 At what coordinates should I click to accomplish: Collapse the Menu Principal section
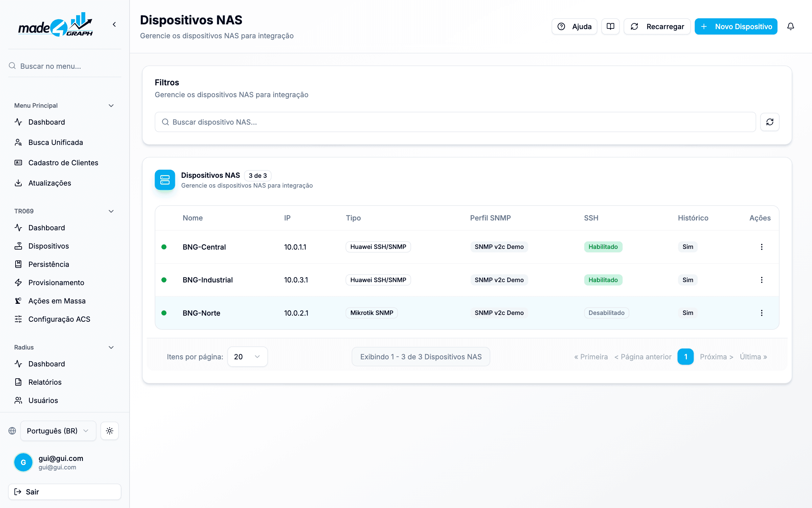click(x=111, y=106)
